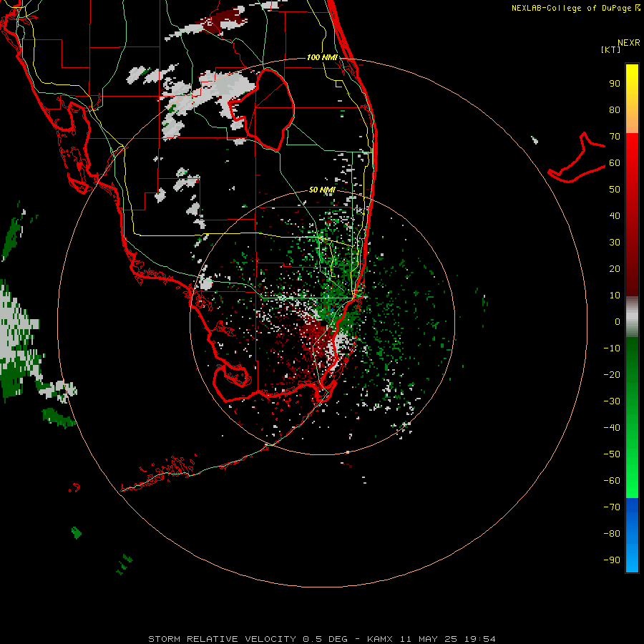Click the -10 value on the velocity scale
644x644 pixels.
point(612,348)
